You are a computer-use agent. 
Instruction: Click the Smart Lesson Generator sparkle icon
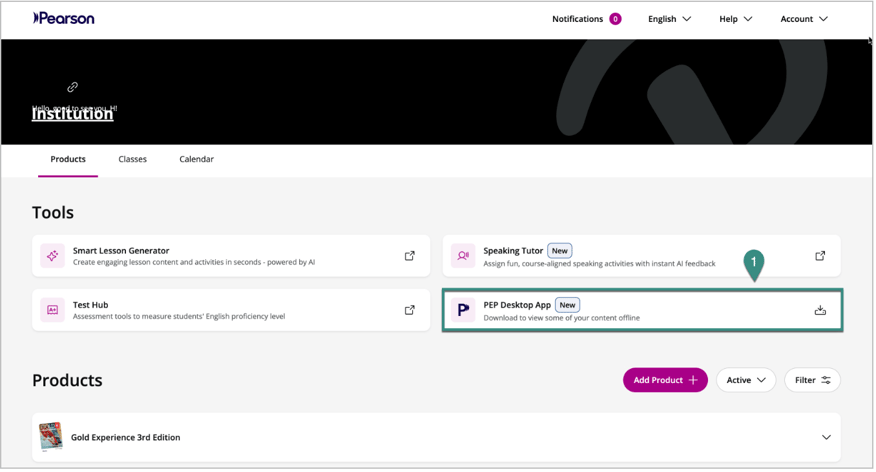pyautogui.click(x=53, y=256)
